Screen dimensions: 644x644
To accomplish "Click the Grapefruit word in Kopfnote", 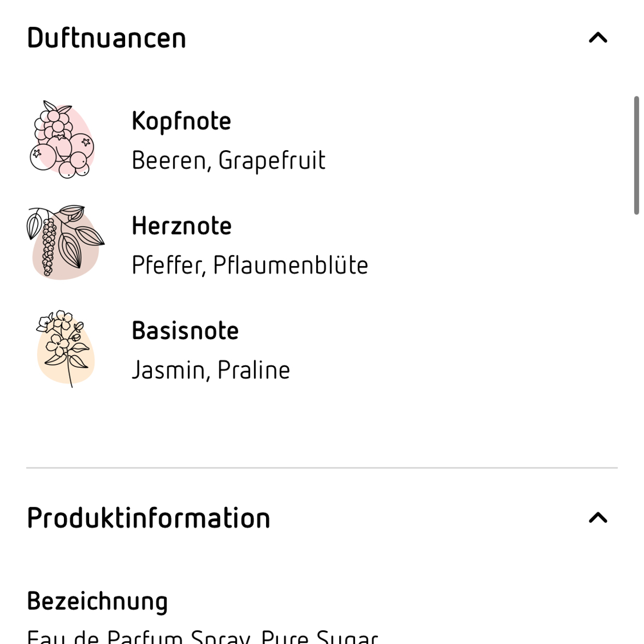I will (x=272, y=160).
